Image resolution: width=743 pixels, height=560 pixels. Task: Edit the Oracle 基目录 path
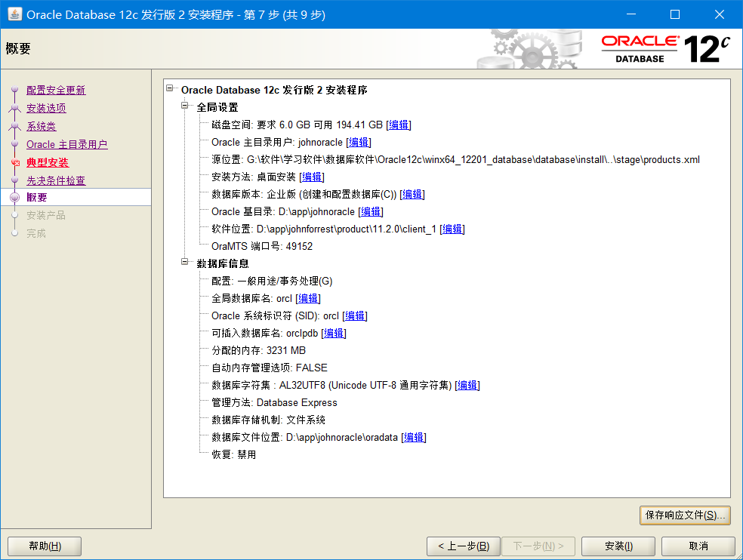pos(371,211)
